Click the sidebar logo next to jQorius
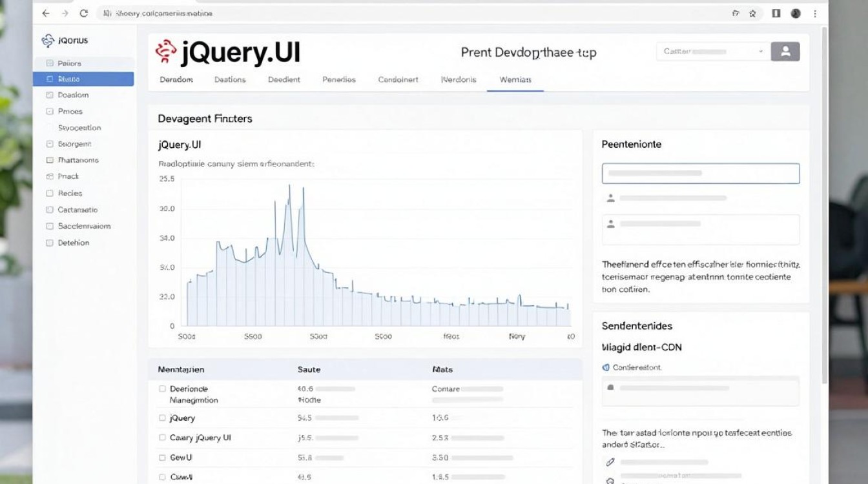868x484 pixels. [48, 40]
